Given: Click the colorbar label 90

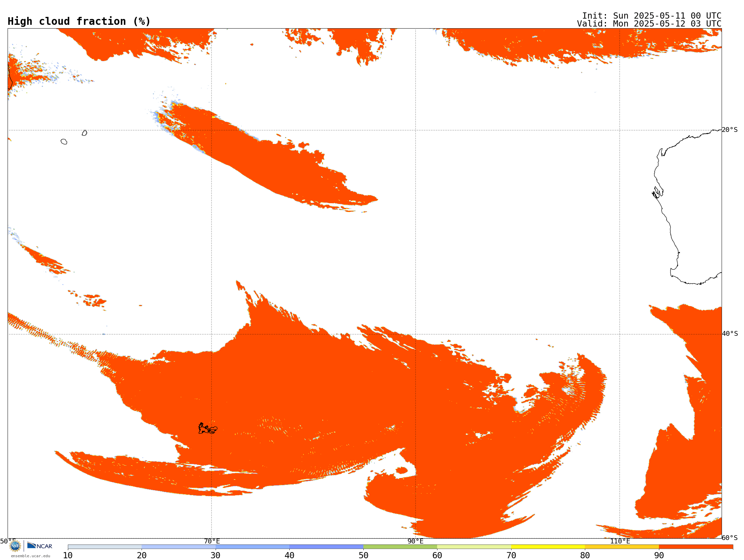Looking at the screenshot, I should click(x=659, y=555).
